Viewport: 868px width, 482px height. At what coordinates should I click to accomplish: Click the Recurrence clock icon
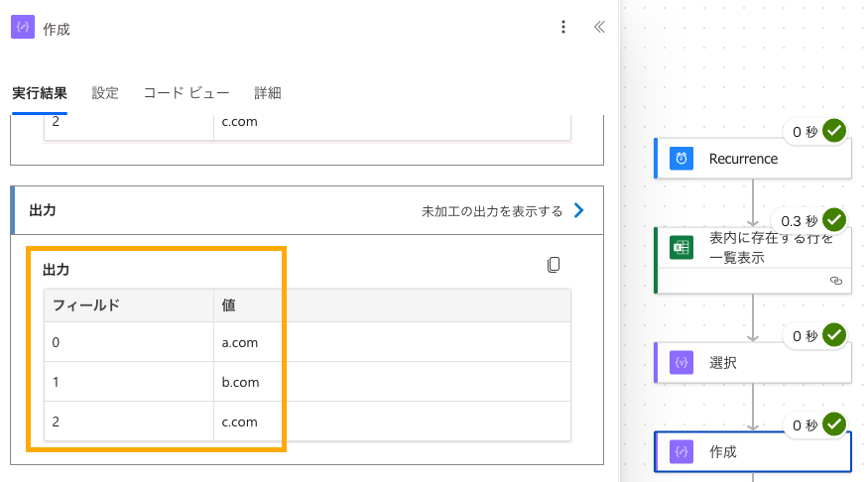[x=682, y=159]
